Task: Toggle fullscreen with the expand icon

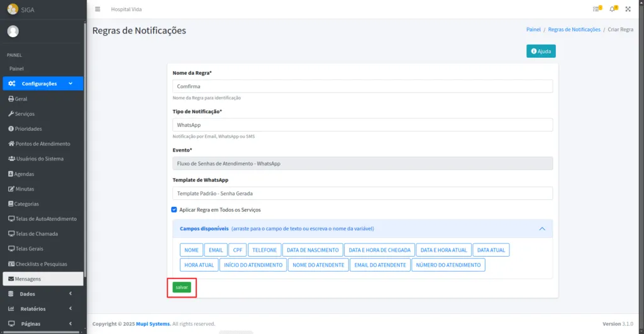Action: click(628, 9)
